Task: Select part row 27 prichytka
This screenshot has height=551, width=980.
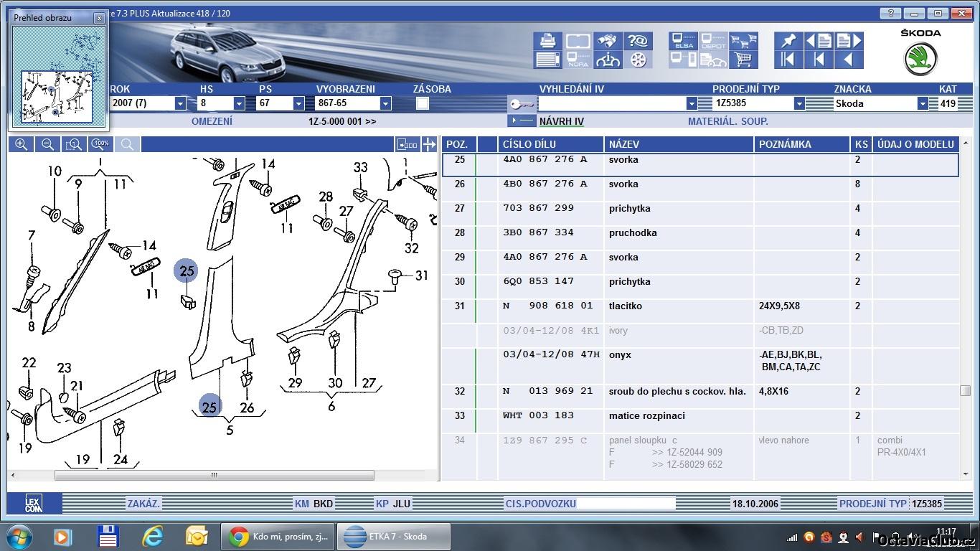Action: [623, 209]
